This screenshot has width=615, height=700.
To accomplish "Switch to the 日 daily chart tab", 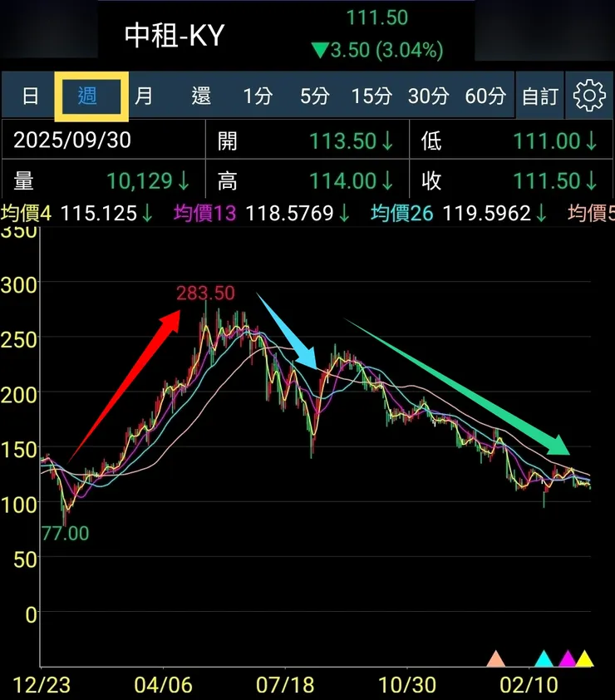I will (31, 96).
